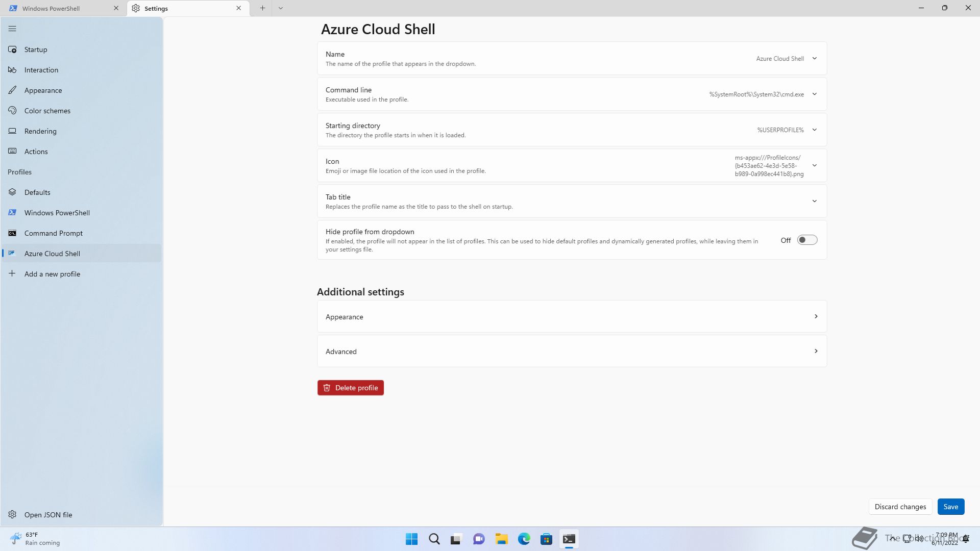Open Rendering settings page
Viewport: 980px width, 551px height.
[x=82, y=131]
